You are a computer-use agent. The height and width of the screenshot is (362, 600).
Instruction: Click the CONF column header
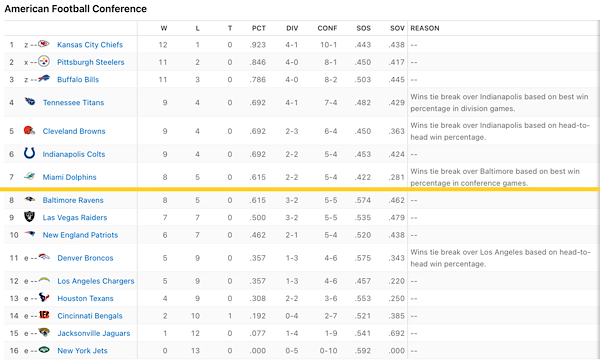[327, 28]
